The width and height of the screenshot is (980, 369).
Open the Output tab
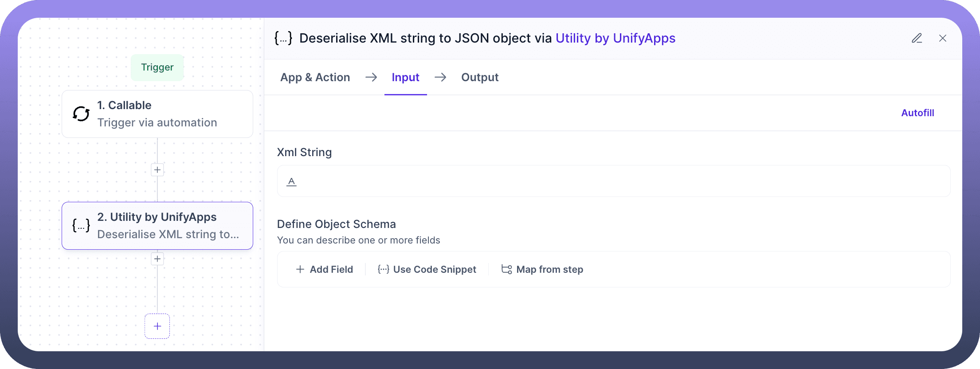[480, 78]
